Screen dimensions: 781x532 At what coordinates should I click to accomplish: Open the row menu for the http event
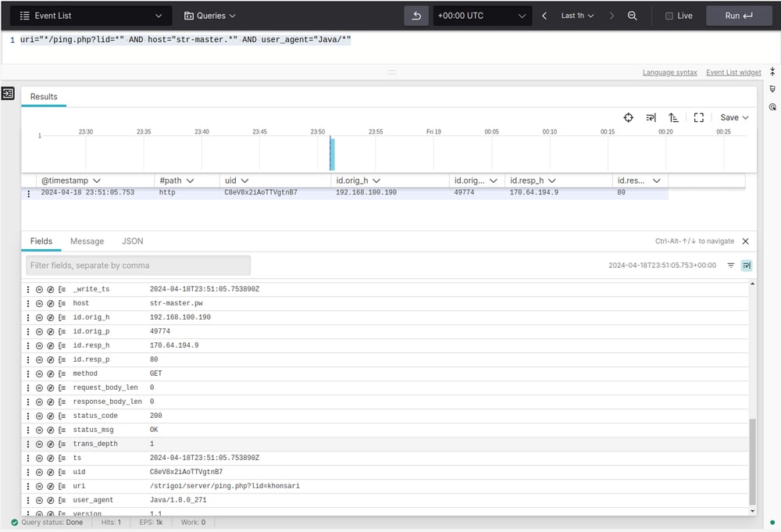tap(29, 193)
